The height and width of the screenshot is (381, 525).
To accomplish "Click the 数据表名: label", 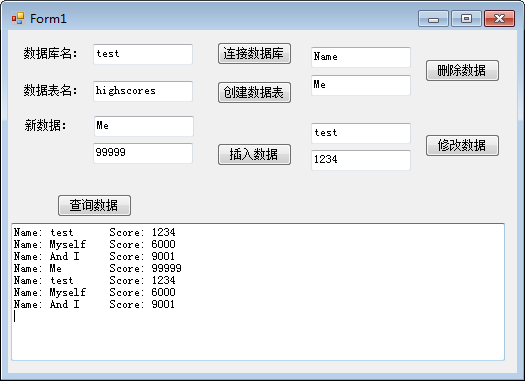I will point(50,90).
